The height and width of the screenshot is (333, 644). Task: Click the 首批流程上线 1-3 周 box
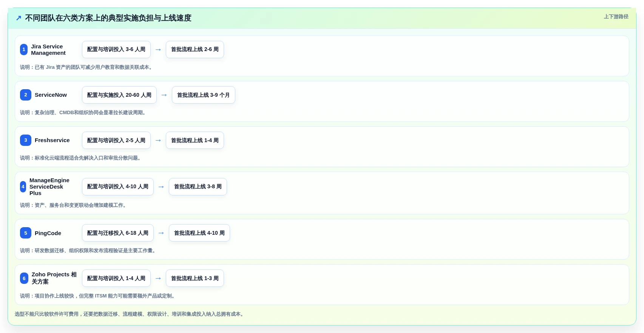(195, 278)
